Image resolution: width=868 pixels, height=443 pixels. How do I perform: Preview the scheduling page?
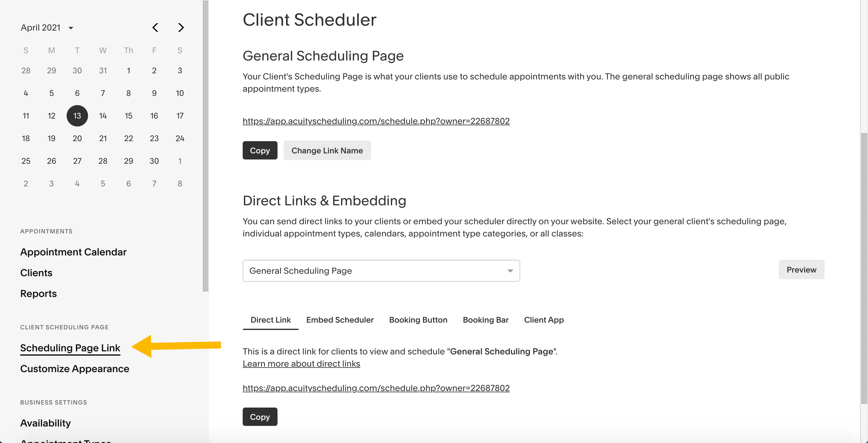[x=801, y=269]
